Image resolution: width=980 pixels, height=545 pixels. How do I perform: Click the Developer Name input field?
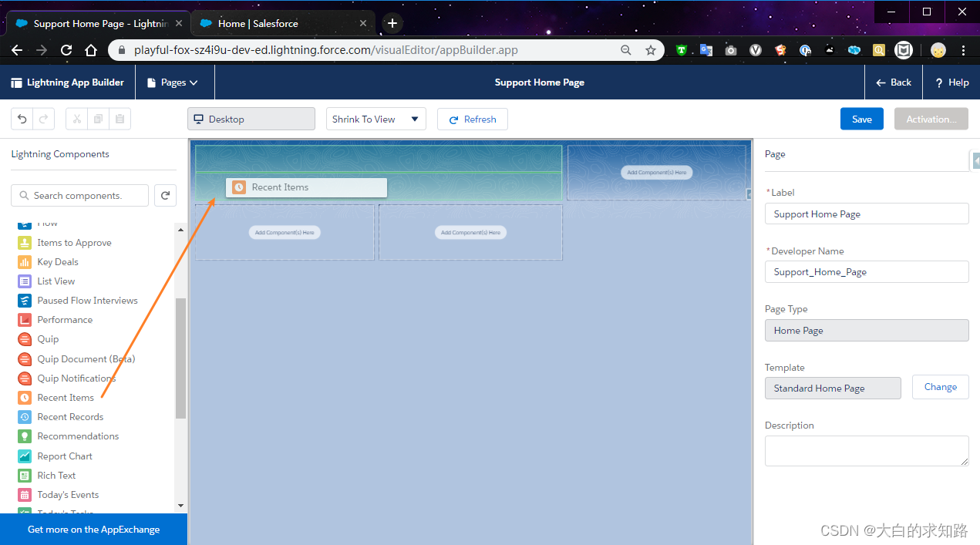(867, 271)
